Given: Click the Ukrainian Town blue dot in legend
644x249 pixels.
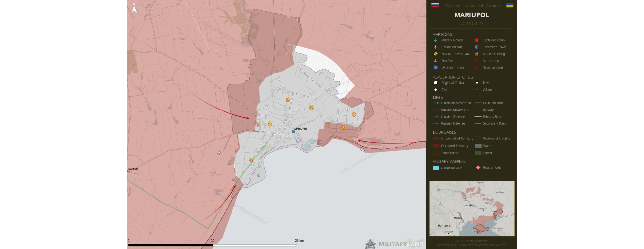Looking at the screenshot, I should pos(436,67).
